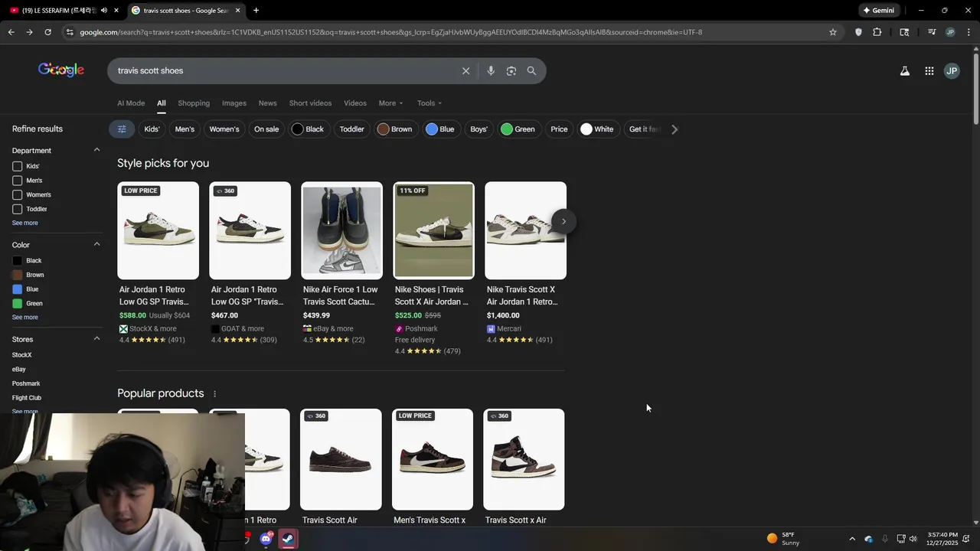Image resolution: width=980 pixels, height=551 pixels.
Task: Switch to Images results tab
Action: click(234, 103)
